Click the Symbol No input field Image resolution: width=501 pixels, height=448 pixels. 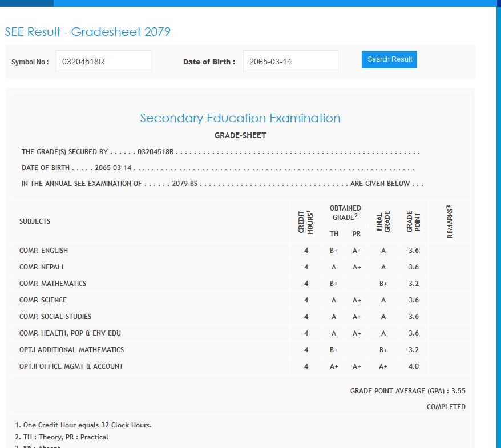tap(103, 62)
